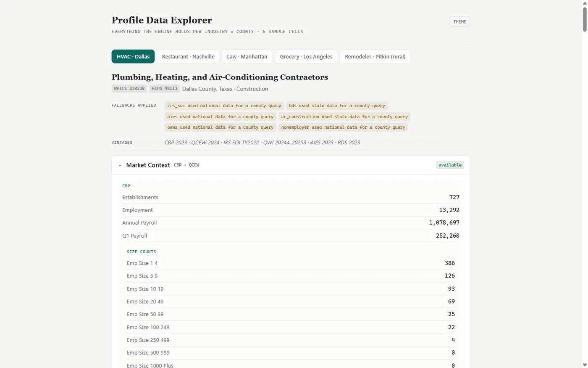Click the Market Context section title

click(148, 165)
